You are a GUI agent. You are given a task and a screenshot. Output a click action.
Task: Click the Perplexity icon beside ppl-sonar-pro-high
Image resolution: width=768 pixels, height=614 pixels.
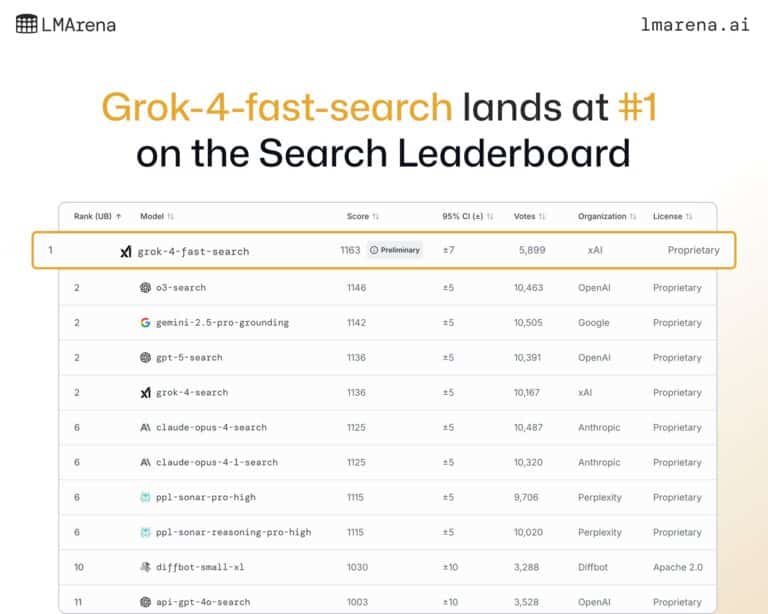(145, 497)
